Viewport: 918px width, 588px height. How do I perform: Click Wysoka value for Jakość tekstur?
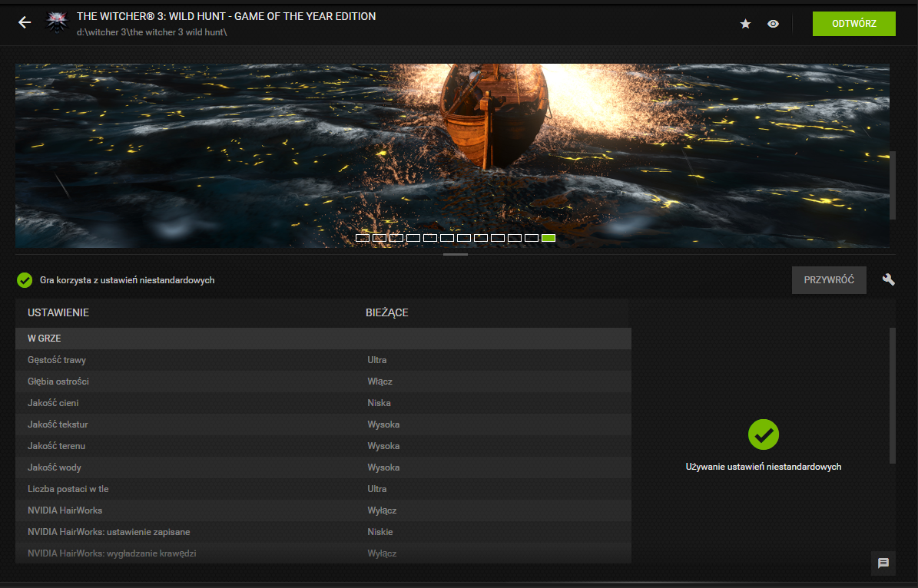click(x=383, y=424)
